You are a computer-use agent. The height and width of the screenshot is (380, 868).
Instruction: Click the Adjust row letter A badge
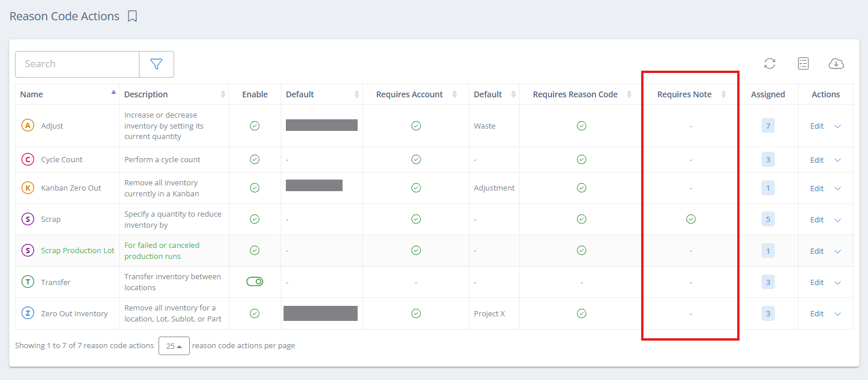[27, 126]
